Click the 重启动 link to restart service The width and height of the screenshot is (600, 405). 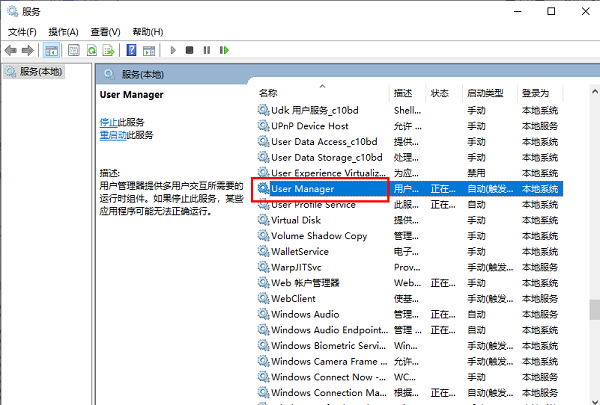coord(112,134)
